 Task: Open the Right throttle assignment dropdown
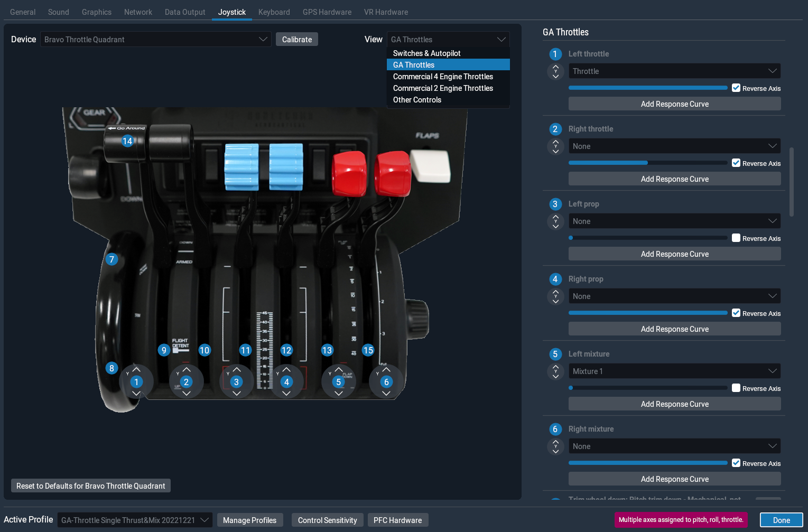point(674,146)
